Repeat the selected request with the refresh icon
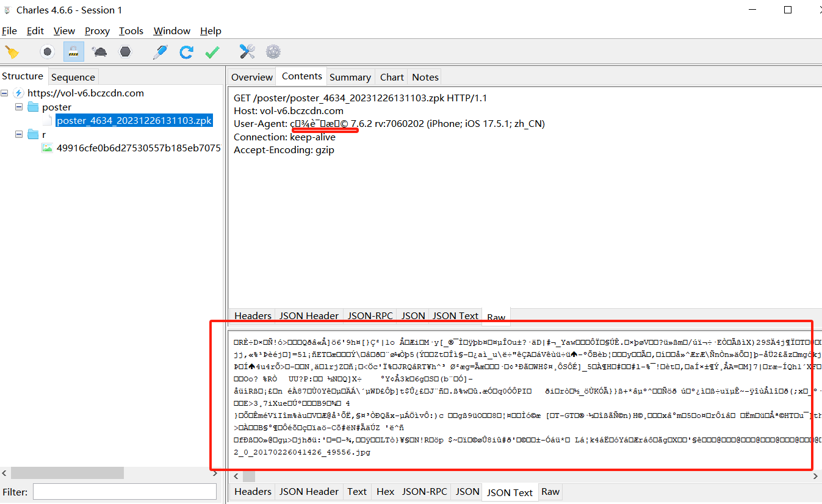822x504 pixels. 186,52
